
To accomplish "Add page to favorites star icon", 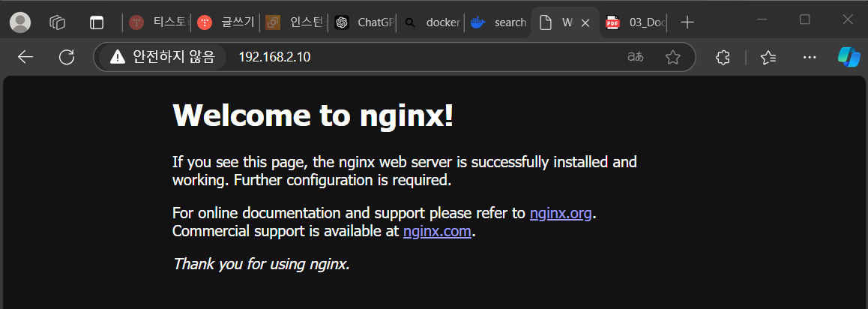I will (x=672, y=57).
